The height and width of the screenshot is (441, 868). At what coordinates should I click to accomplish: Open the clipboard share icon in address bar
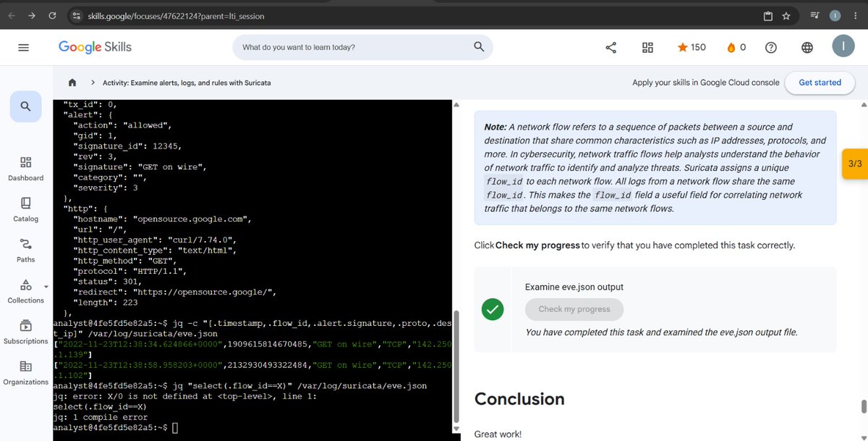pyautogui.click(x=768, y=16)
